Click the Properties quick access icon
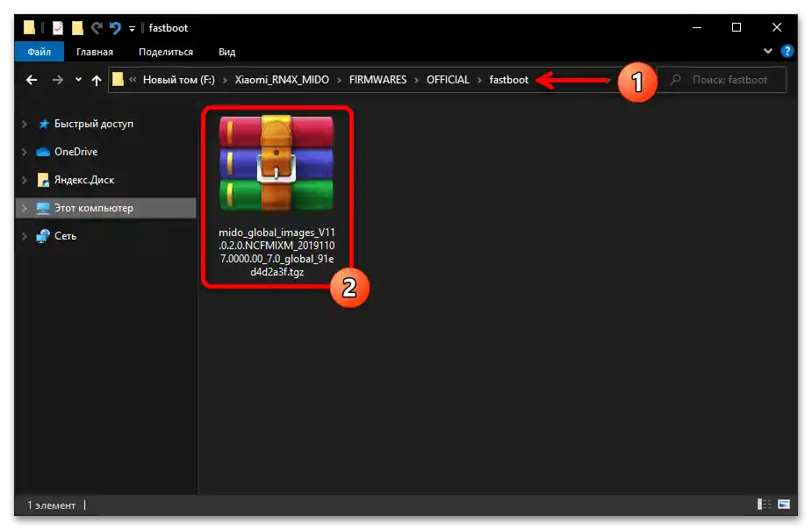Viewport: 812px width, 530px height. pyautogui.click(x=58, y=28)
